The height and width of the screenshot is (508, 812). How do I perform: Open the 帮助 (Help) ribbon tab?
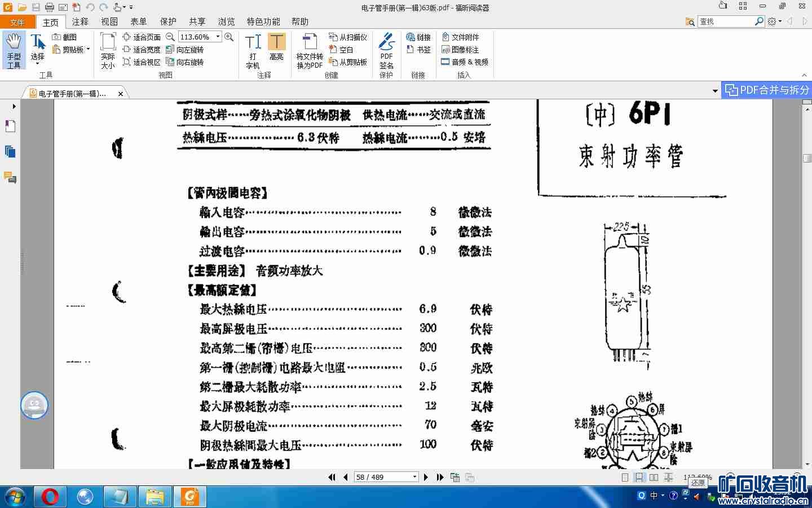click(300, 22)
